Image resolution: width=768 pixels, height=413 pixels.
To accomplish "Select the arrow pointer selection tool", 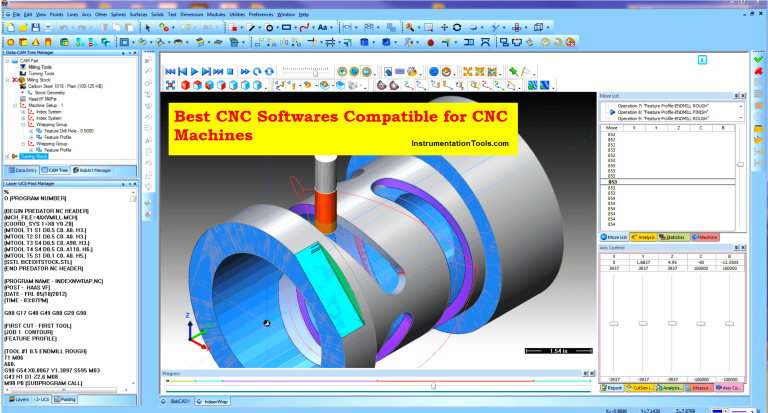I will pos(148,28).
